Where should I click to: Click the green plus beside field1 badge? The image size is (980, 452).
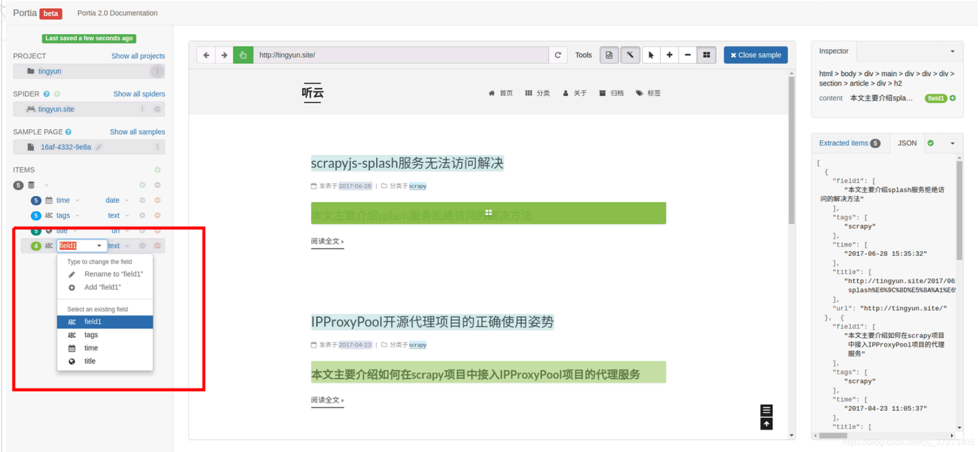(953, 98)
